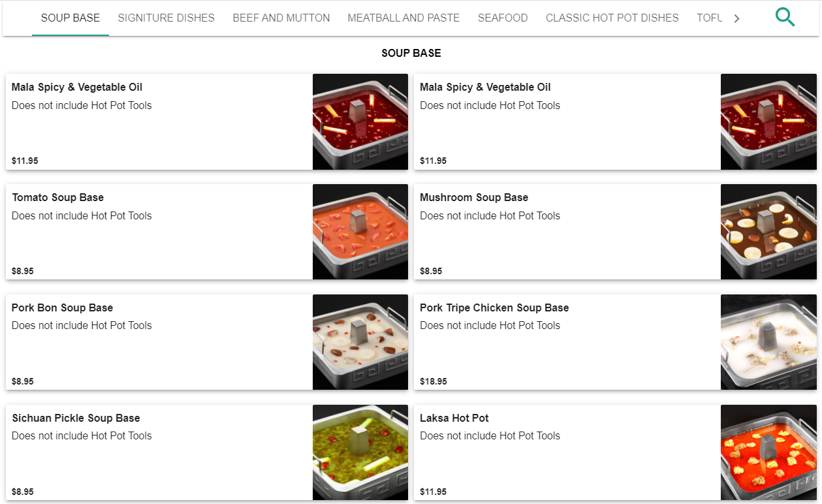Screen dimensions: 822x504
Task: Select the Soup Base tab
Action: [71, 18]
